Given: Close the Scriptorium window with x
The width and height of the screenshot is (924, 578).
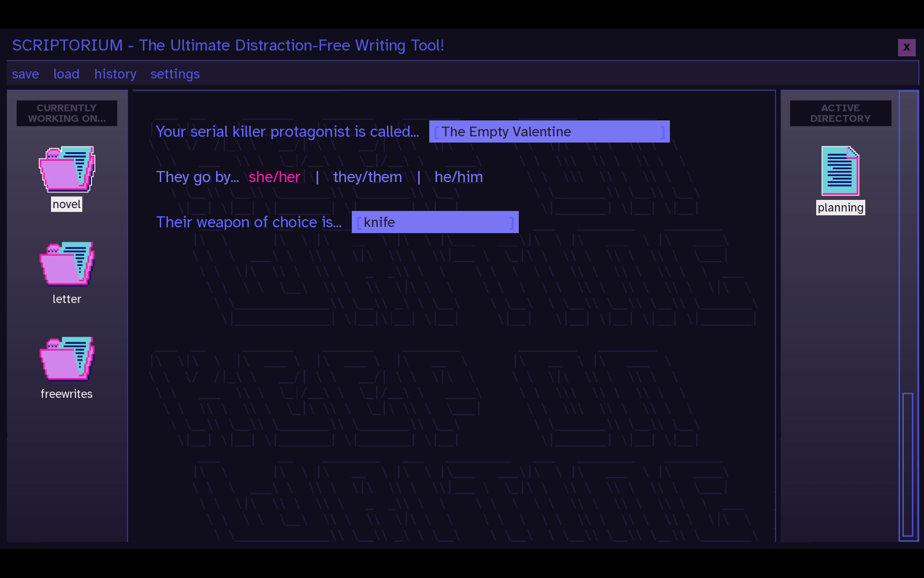Looking at the screenshot, I should 907,47.
